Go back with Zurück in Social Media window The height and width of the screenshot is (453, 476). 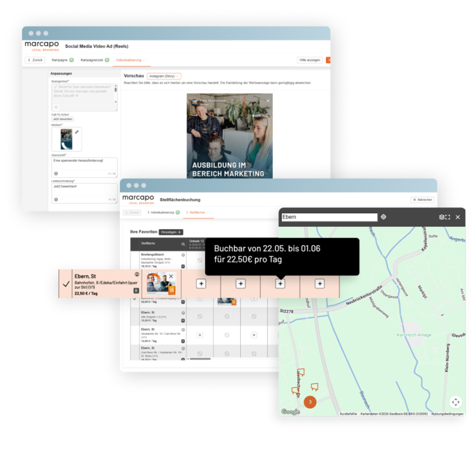click(x=35, y=60)
